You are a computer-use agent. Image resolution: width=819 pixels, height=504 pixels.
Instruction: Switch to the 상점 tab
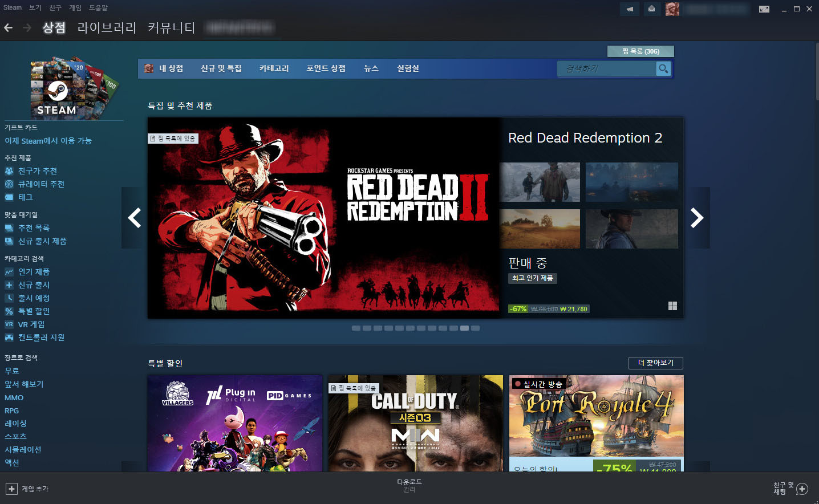pyautogui.click(x=54, y=27)
